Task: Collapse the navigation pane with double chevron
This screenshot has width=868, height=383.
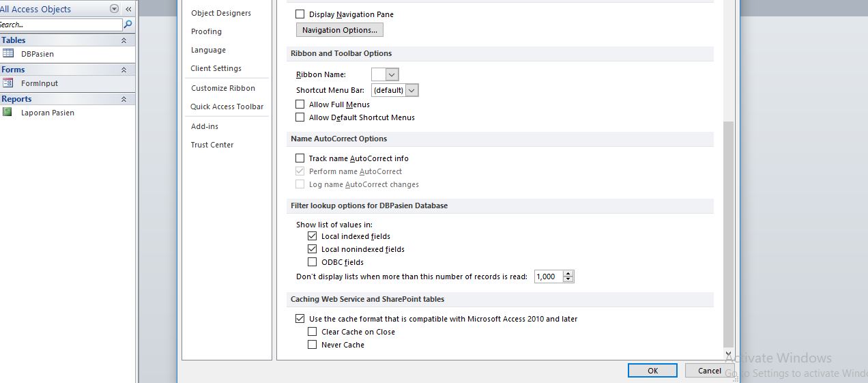Action: point(128,10)
